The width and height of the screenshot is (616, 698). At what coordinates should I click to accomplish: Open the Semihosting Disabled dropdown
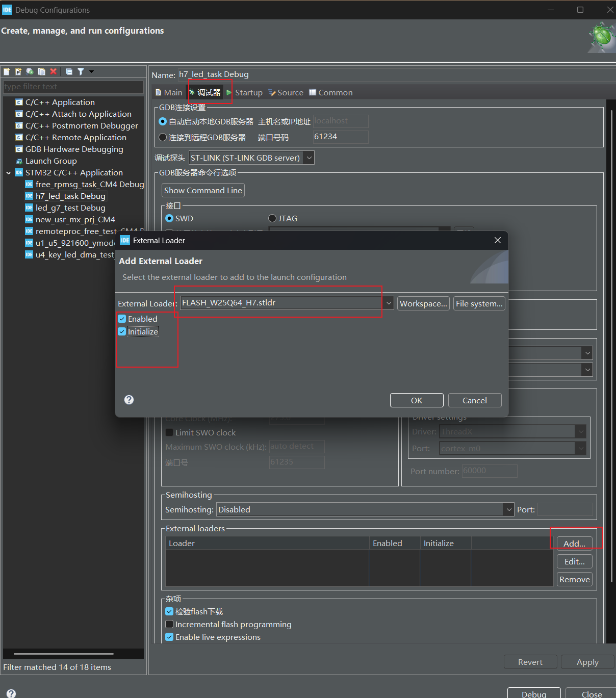(508, 509)
